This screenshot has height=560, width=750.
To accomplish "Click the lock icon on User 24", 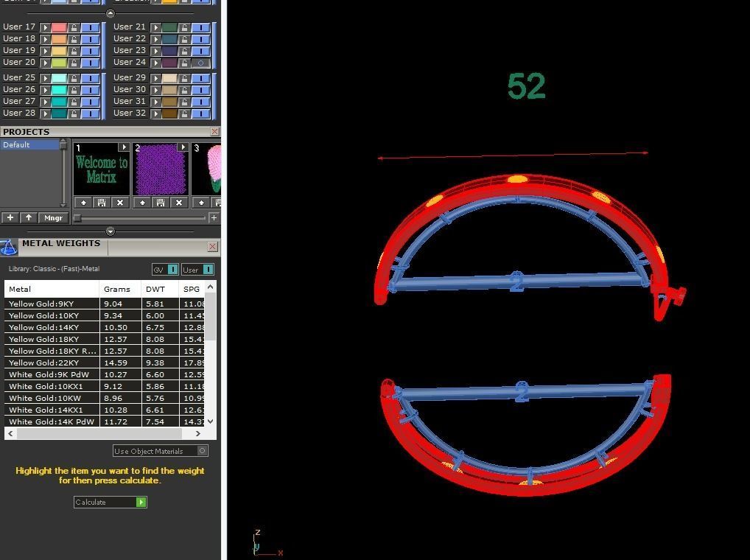I will (x=185, y=63).
